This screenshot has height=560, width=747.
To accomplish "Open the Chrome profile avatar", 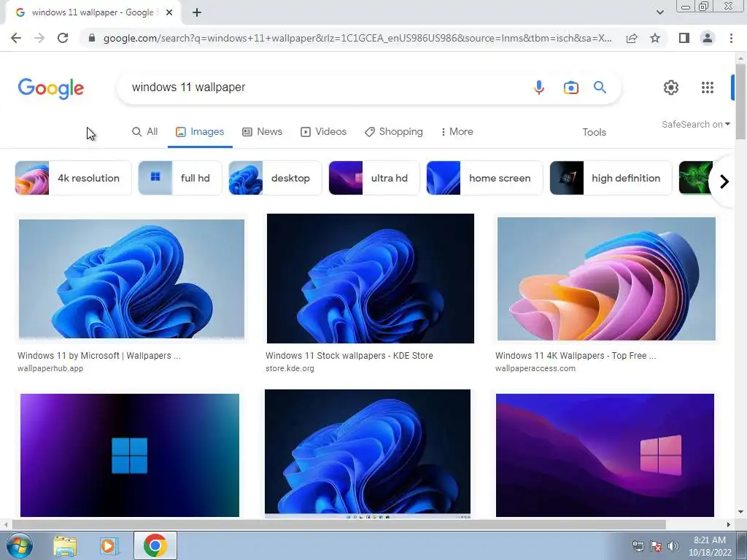I will tap(708, 38).
